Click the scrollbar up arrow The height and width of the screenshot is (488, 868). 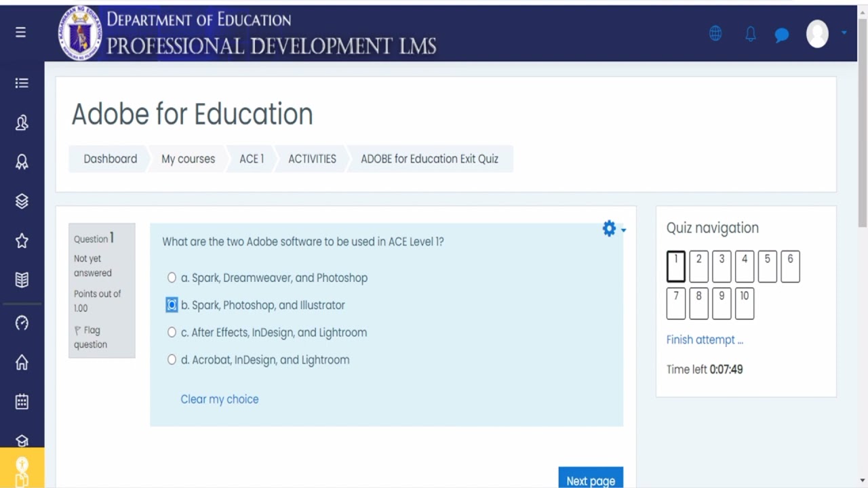tap(863, 11)
